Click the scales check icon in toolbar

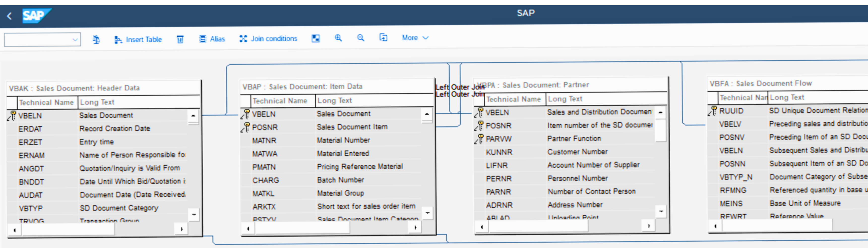coord(96,39)
